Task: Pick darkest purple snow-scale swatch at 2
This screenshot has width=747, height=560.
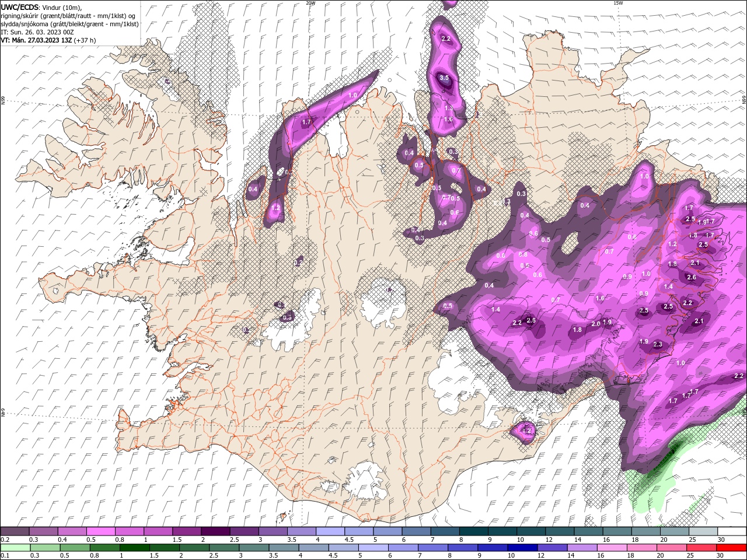Action: click(215, 531)
